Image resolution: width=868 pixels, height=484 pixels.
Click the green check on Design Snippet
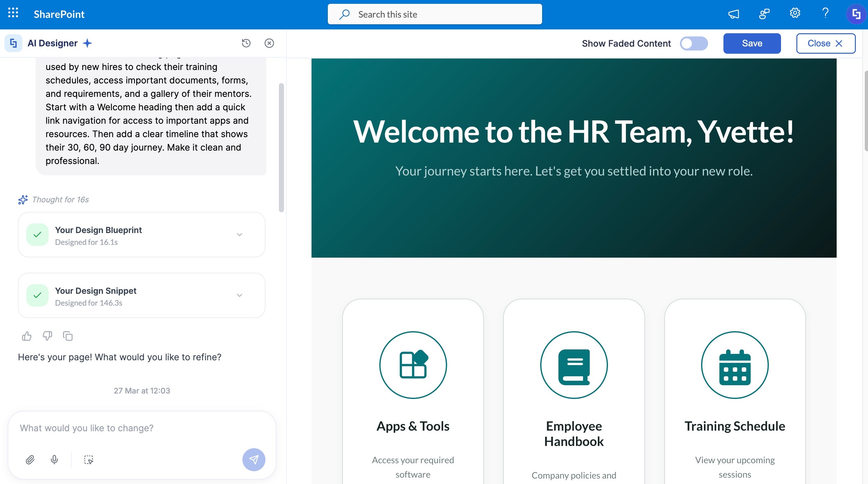(x=37, y=295)
